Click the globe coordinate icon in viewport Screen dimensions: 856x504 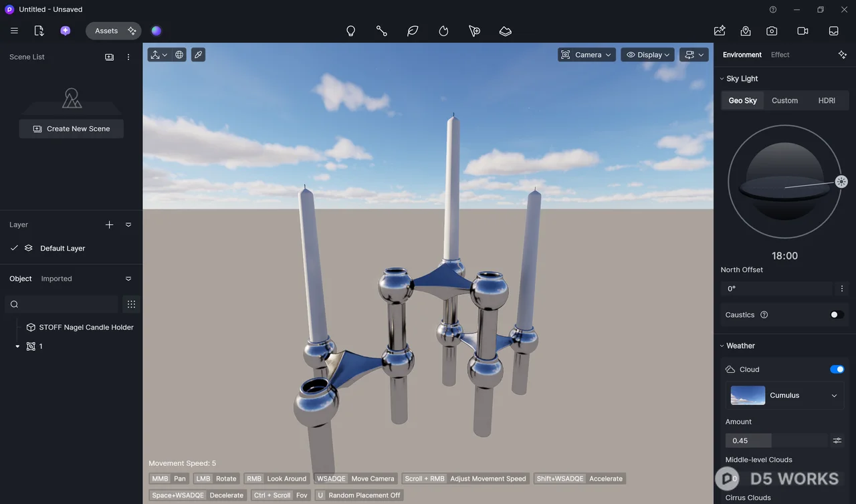[x=179, y=55]
